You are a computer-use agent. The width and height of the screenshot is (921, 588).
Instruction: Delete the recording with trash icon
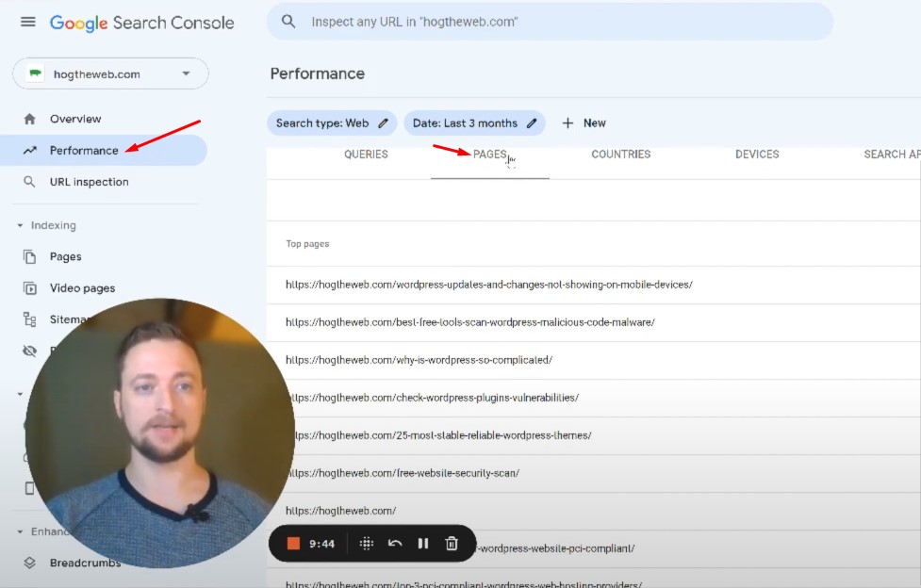pos(452,544)
